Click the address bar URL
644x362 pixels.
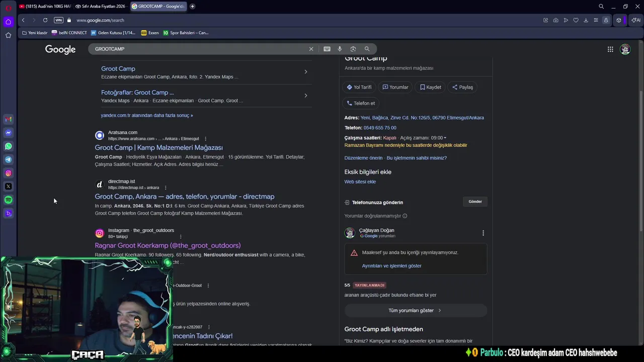click(100, 20)
